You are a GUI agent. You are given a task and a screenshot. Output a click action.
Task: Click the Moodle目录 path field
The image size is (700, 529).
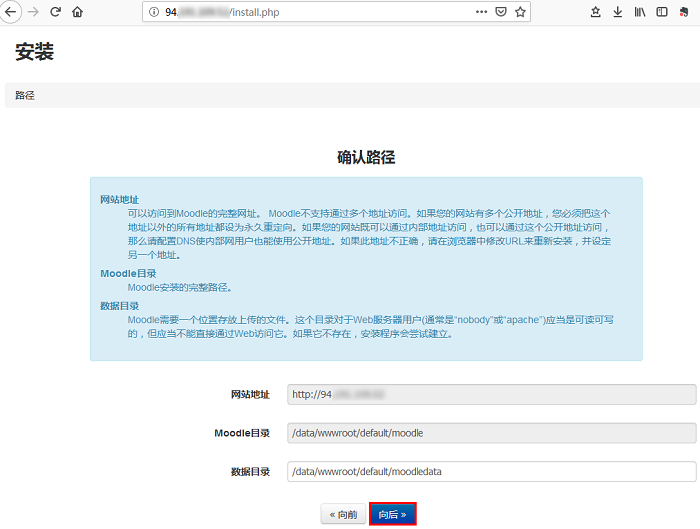coord(491,433)
